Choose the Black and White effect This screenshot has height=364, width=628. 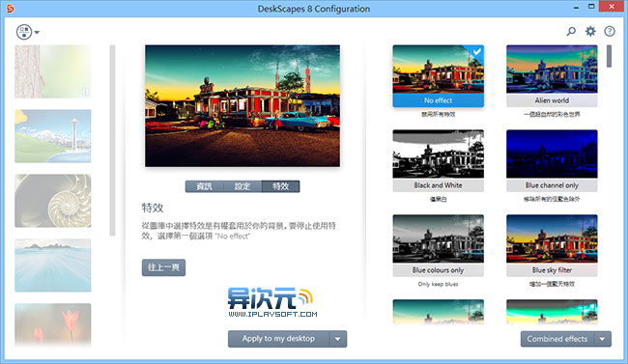point(439,160)
